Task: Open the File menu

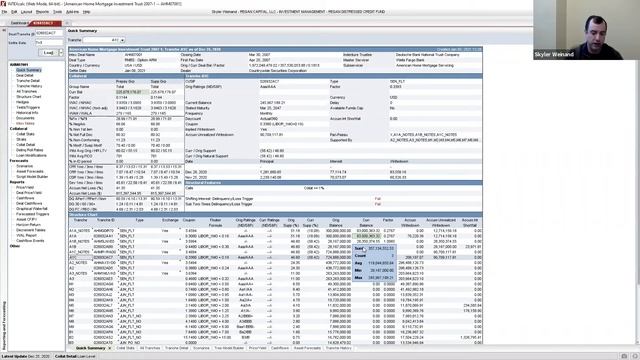Action: pos(4,12)
